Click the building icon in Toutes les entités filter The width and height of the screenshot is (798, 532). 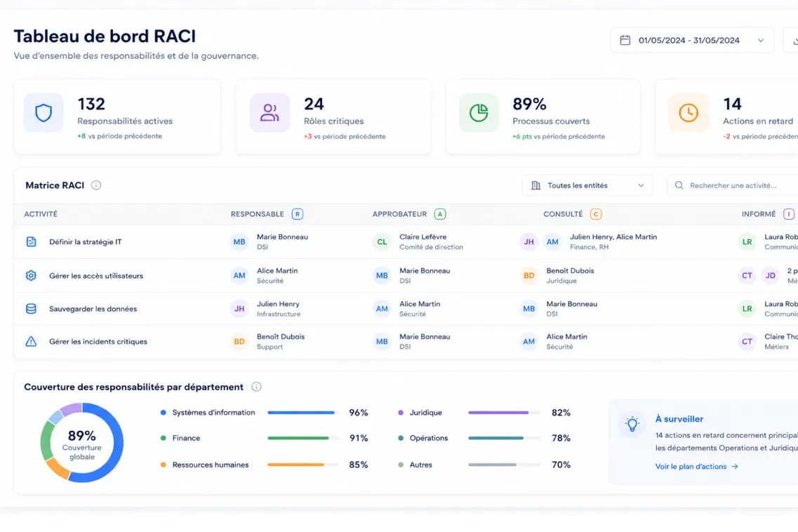pyautogui.click(x=536, y=185)
